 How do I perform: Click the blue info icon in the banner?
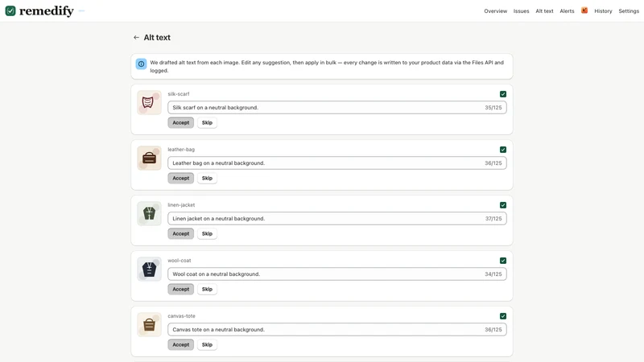(142, 64)
